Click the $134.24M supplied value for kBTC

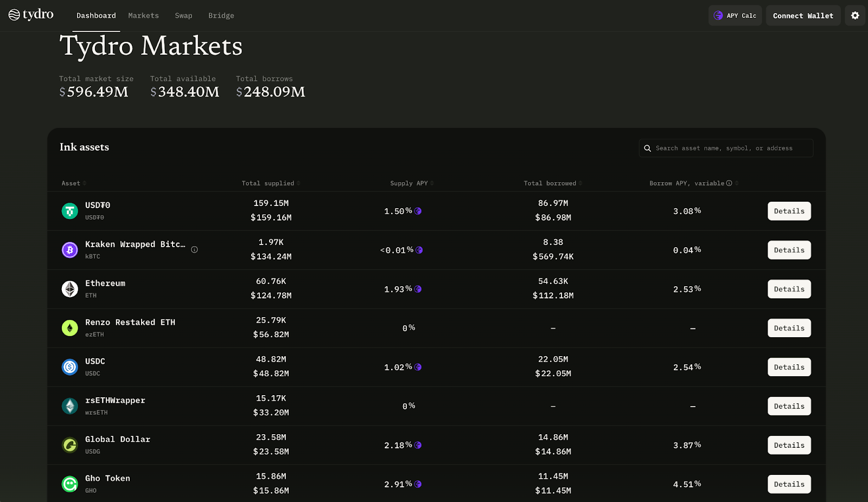pyautogui.click(x=271, y=256)
